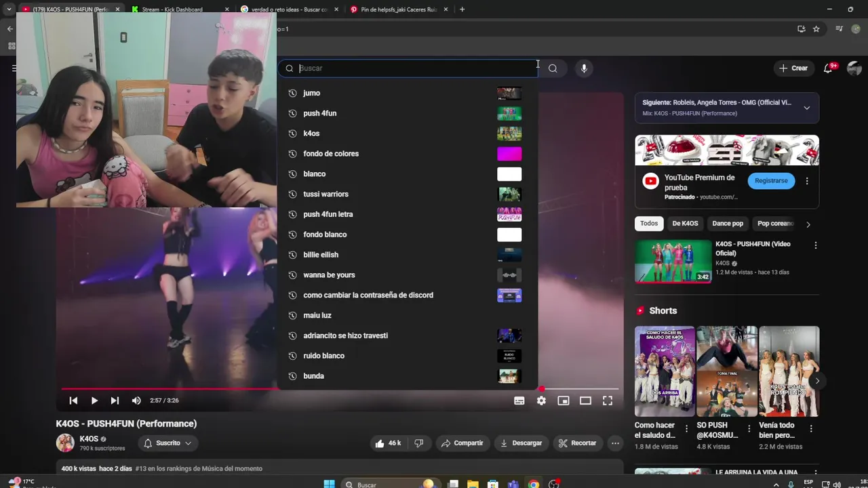This screenshot has width=868, height=488.
Task: Open K4OS channel avatar
Action: tap(65, 443)
